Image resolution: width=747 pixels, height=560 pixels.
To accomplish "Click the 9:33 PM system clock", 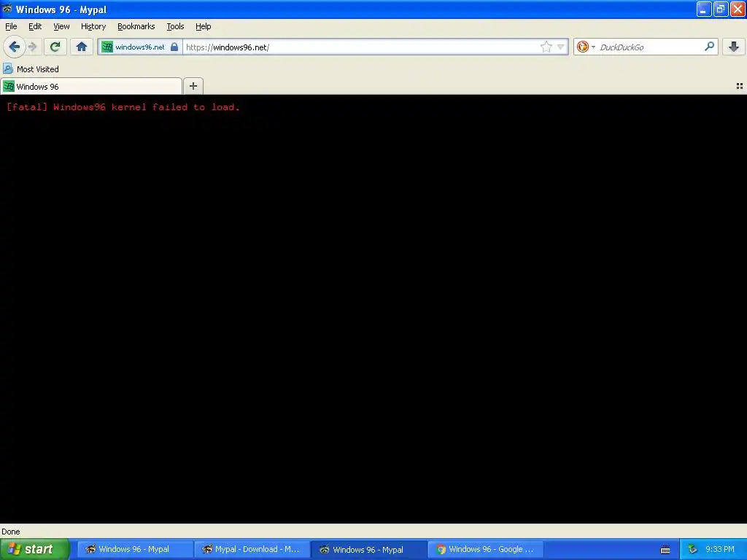I will coord(720,549).
